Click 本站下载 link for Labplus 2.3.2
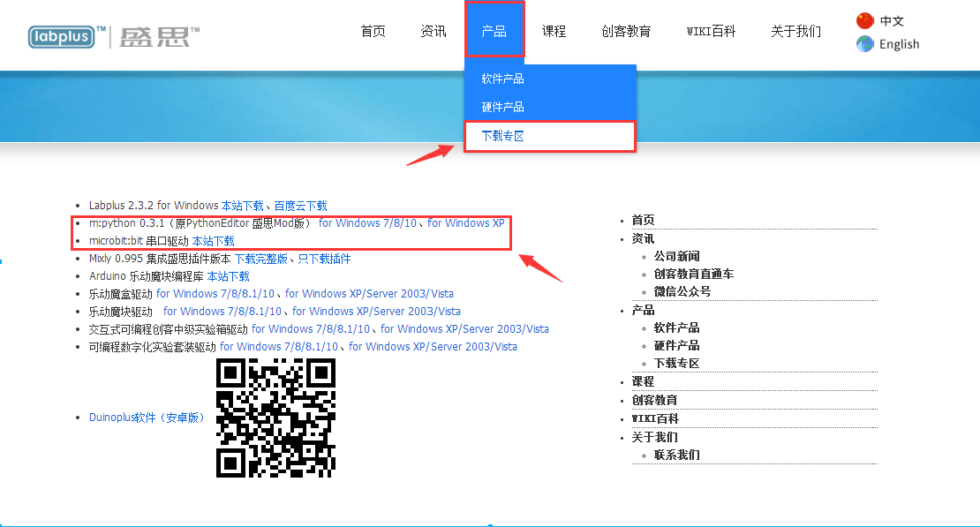Image resolution: width=980 pixels, height=527 pixels. tap(243, 206)
